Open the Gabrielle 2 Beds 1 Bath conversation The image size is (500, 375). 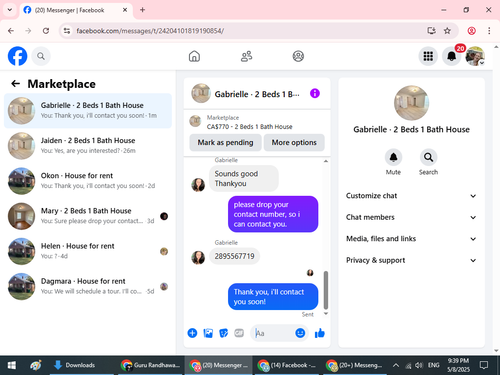tap(88, 110)
